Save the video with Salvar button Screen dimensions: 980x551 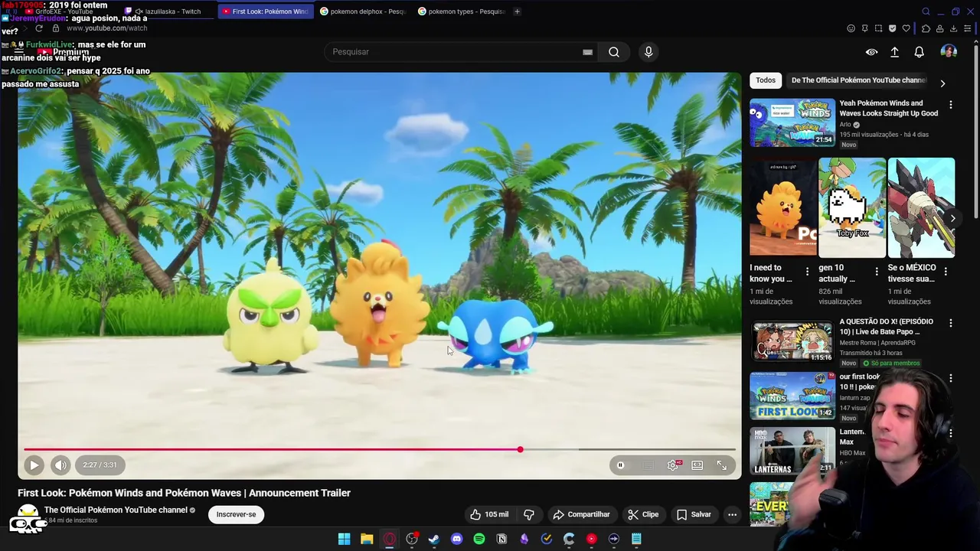tap(694, 514)
